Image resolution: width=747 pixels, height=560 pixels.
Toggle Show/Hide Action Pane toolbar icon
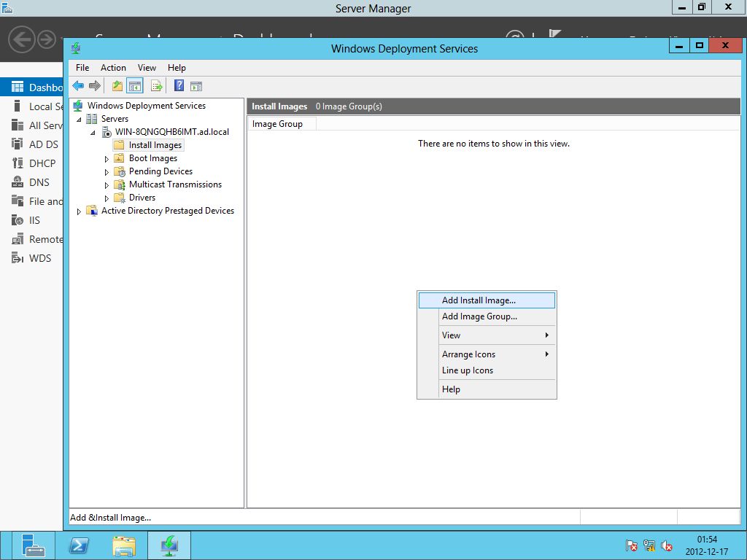[196, 86]
